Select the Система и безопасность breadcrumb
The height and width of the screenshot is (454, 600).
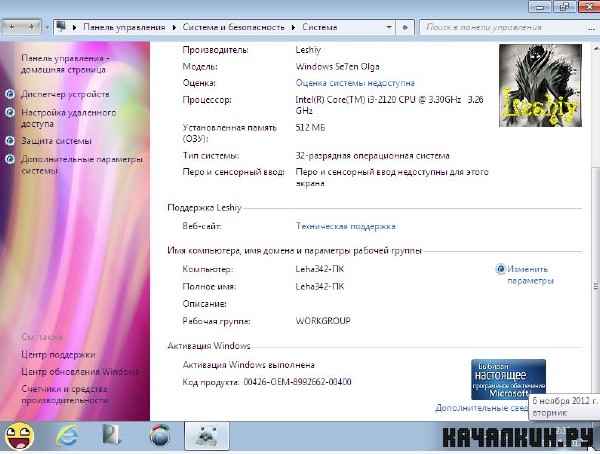point(233,27)
